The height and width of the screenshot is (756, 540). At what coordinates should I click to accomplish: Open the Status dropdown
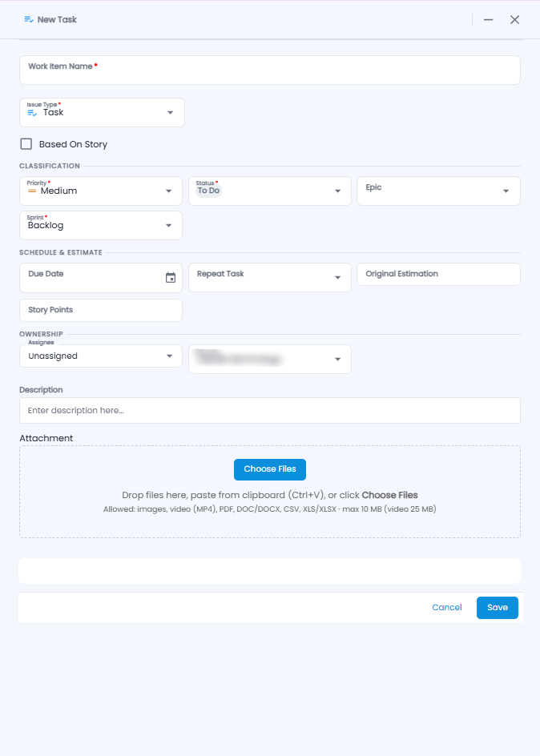click(269, 191)
